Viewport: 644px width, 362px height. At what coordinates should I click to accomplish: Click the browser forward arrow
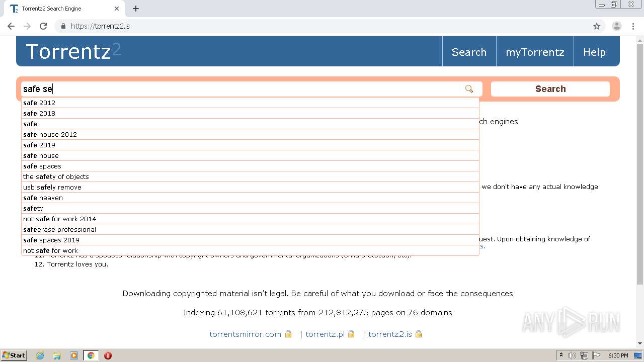[x=27, y=26]
